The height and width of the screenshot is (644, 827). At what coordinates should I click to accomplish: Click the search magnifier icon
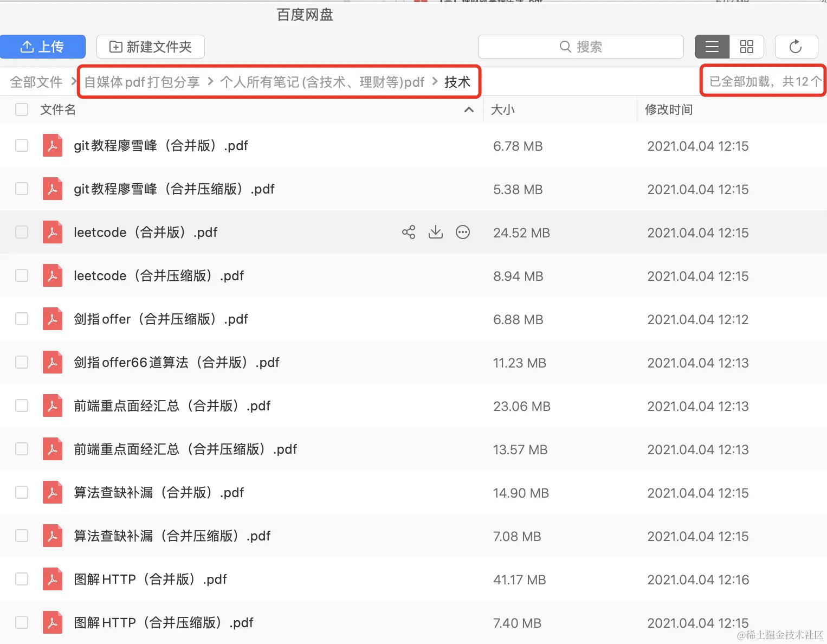click(565, 47)
